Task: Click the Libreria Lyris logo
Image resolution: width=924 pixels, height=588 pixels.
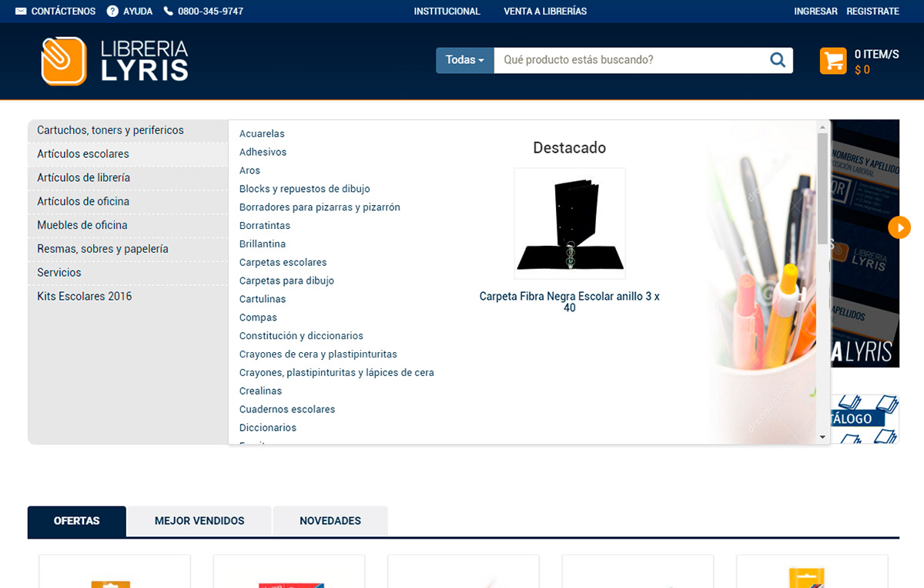Action: (x=115, y=61)
